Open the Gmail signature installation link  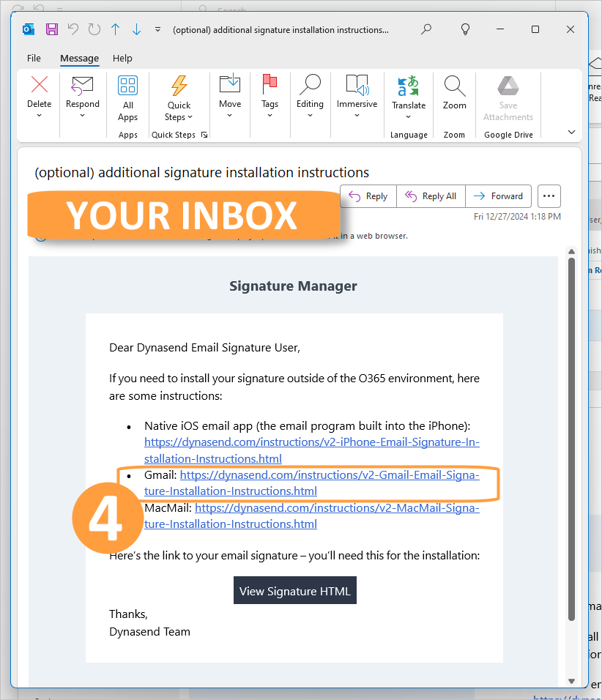(329, 474)
